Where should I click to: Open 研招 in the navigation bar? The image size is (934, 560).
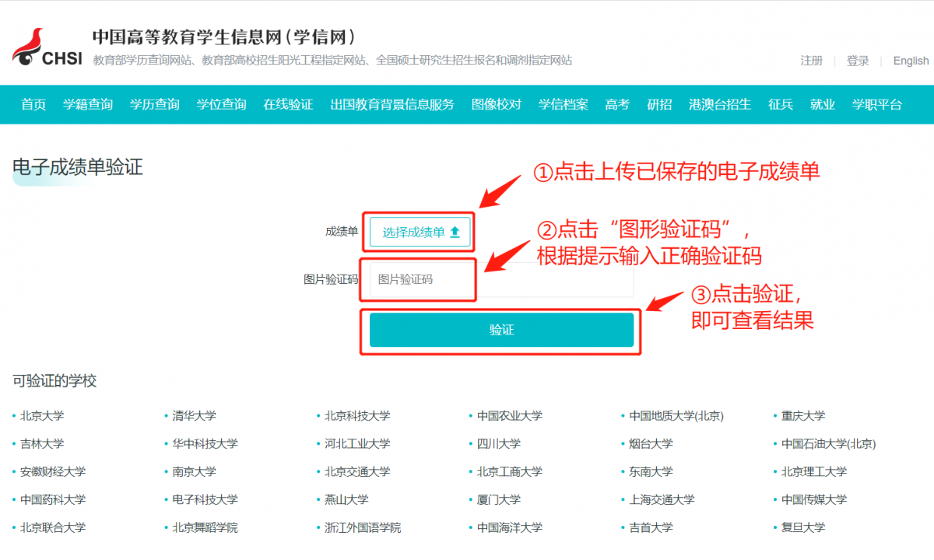click(659, 104)
